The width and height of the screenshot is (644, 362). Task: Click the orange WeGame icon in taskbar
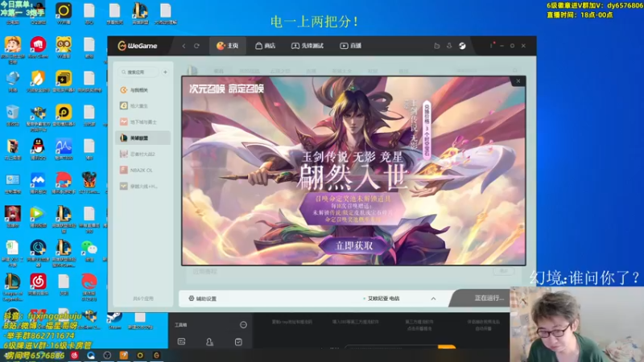click(156, 355)
